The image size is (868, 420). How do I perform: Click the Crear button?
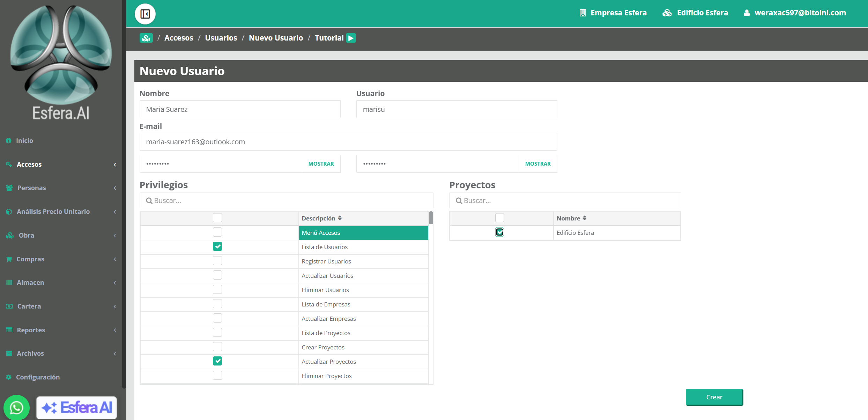714,397
